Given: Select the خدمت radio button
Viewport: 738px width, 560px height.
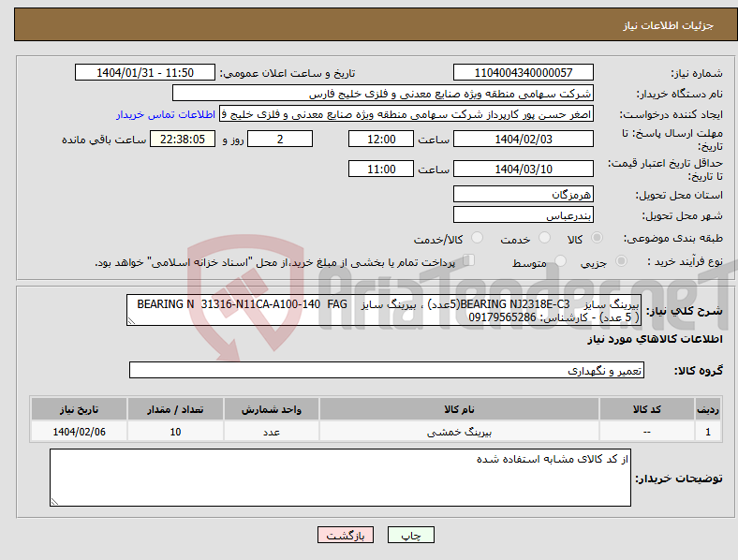Looking at the screenshot, I should (x=544, y=238).
